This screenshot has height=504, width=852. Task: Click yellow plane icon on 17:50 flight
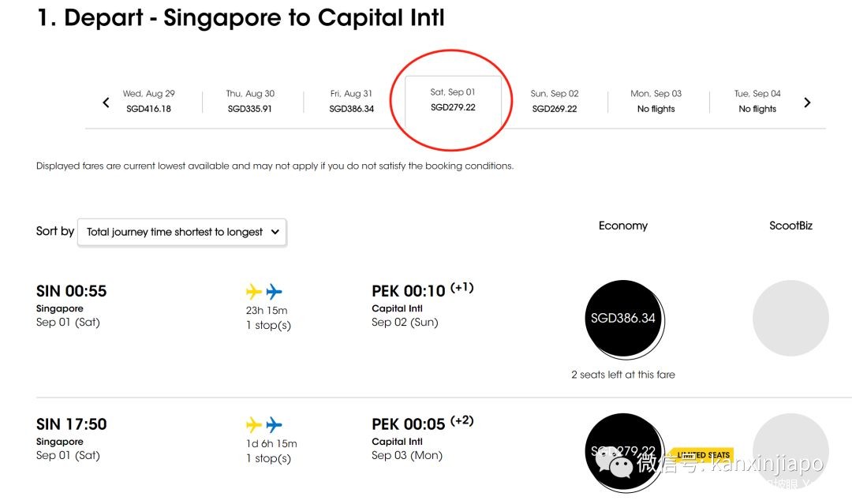254,425
